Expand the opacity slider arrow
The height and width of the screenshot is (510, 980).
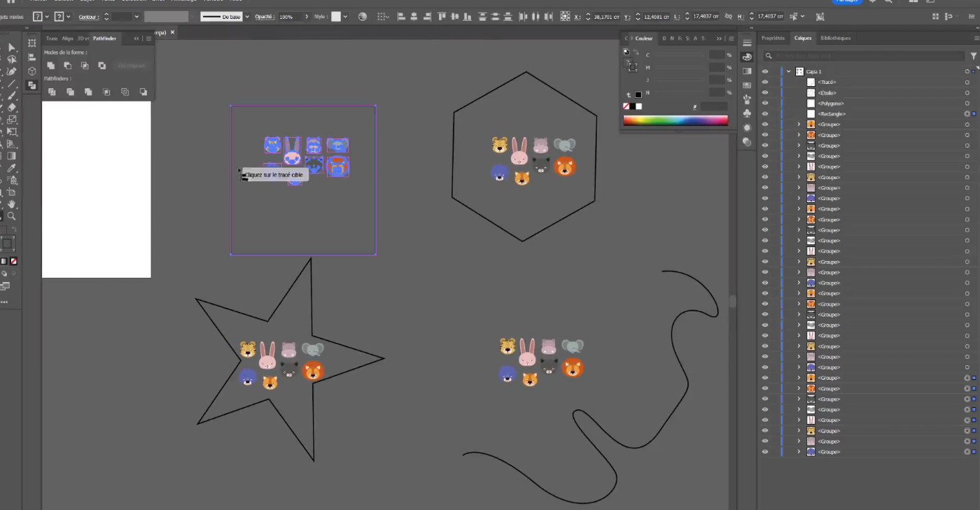[x=307, y=16]
